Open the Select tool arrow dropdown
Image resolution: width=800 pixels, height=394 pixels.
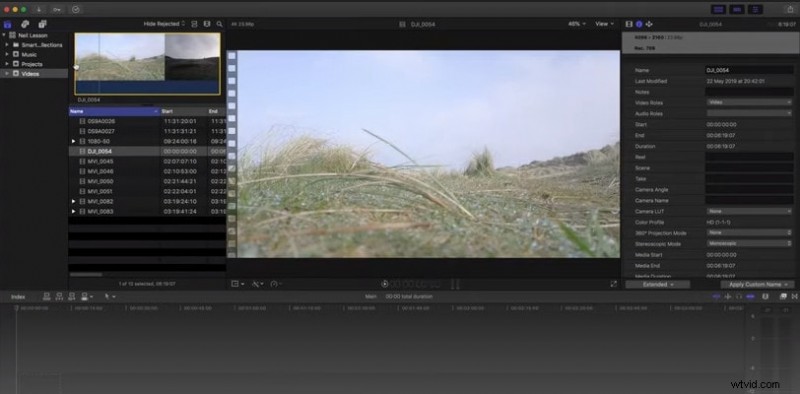click(x=110, y=297)
